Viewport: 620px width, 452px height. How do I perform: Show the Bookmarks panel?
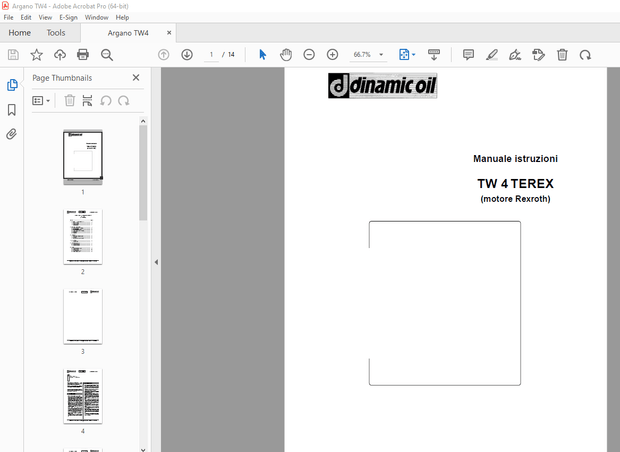12,110
